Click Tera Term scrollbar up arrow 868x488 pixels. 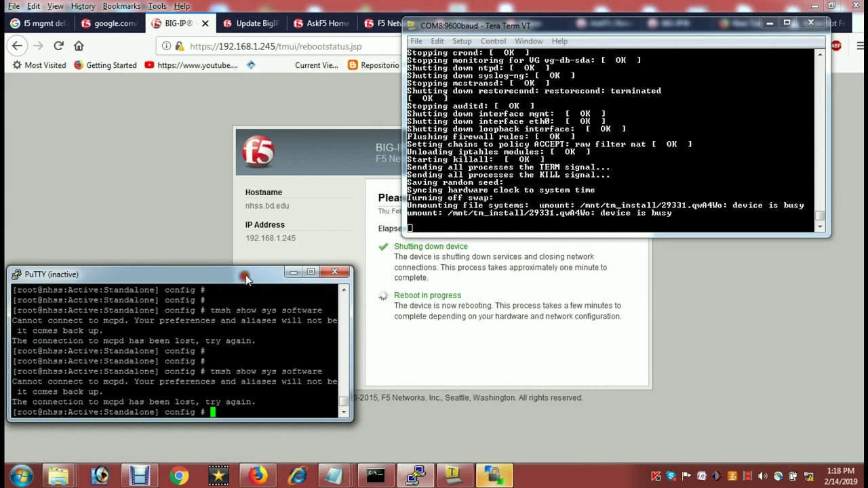point(821,54)
